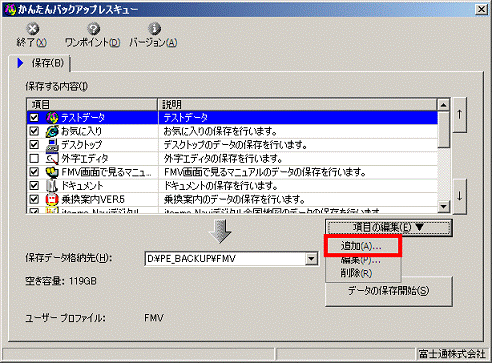Click the テストデータ description cell
492x363 pixels.
[298, 118]
